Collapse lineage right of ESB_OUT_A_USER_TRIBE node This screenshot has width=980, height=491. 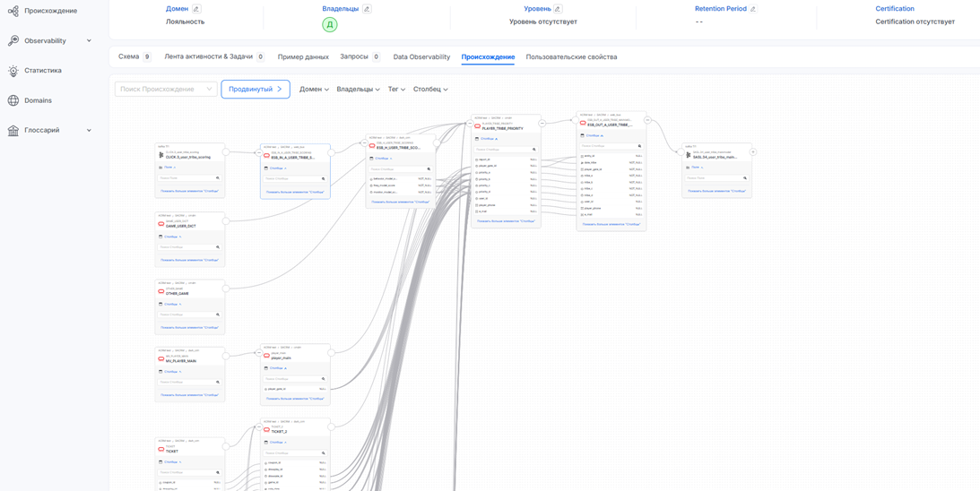(x=647, y=120)
